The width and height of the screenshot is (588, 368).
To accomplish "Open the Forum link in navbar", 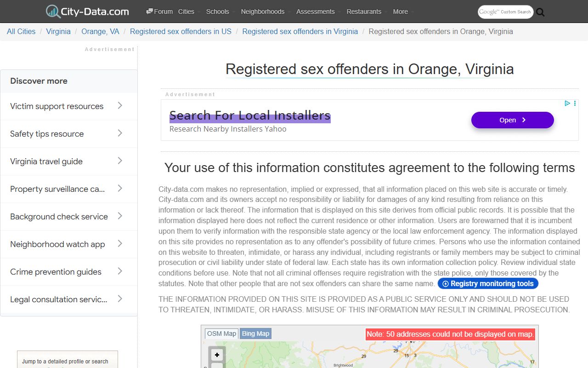I will 159,11.
